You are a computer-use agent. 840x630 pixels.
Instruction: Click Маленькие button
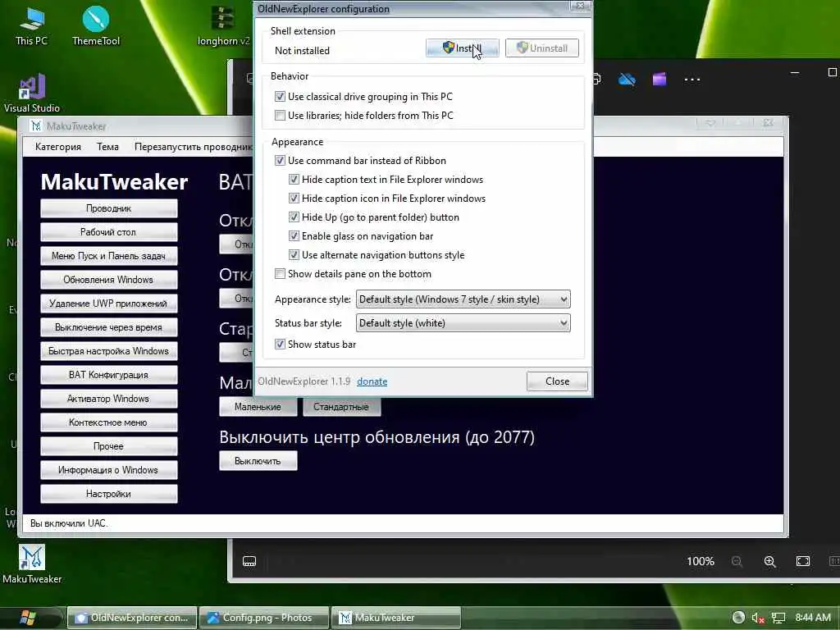(x=258, y=407)
